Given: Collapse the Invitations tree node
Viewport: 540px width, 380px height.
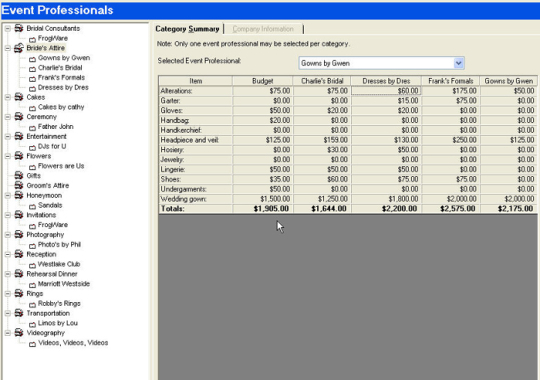Looking at the screenshot, I should [x=8, y=215].
